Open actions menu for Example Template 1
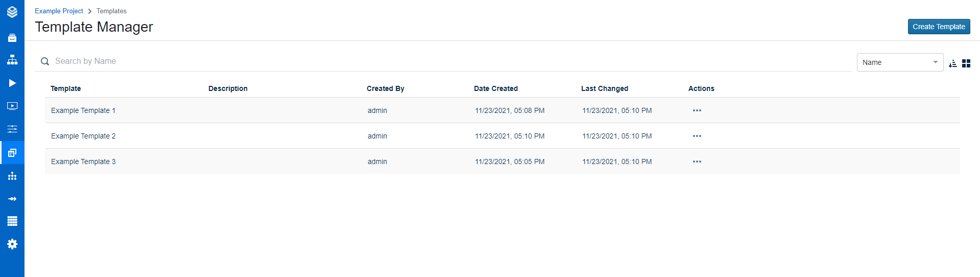 click(697, 110)
